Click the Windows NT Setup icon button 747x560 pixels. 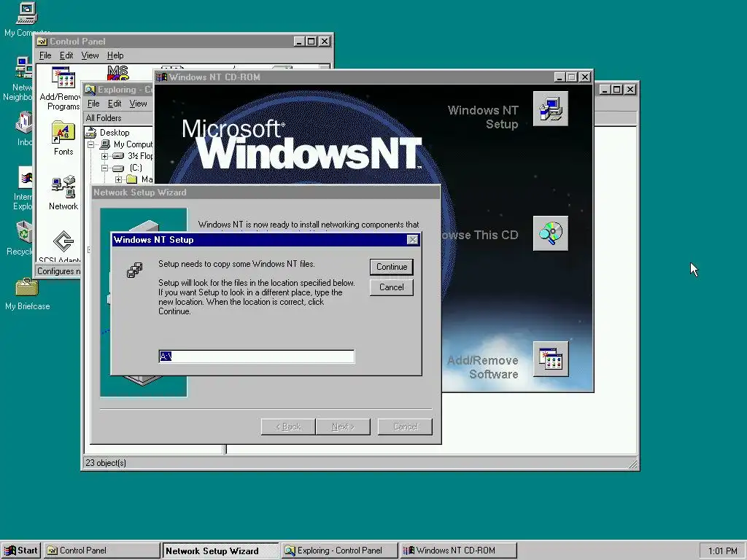tap(550, 109)
